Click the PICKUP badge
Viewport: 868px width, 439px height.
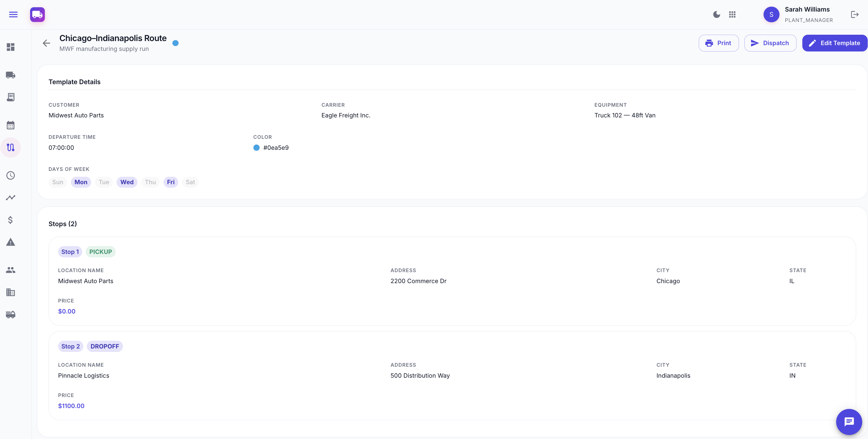[x=100, y=252]
